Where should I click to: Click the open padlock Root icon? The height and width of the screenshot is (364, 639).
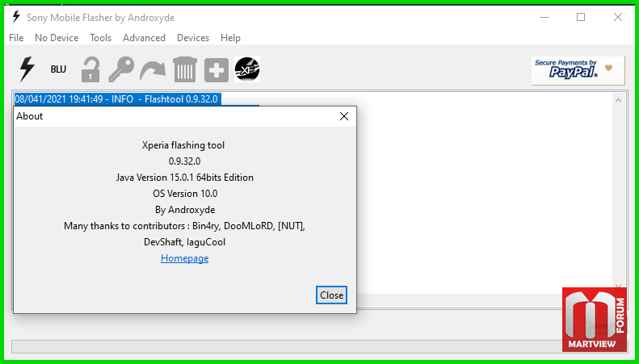tap(90, 69)
